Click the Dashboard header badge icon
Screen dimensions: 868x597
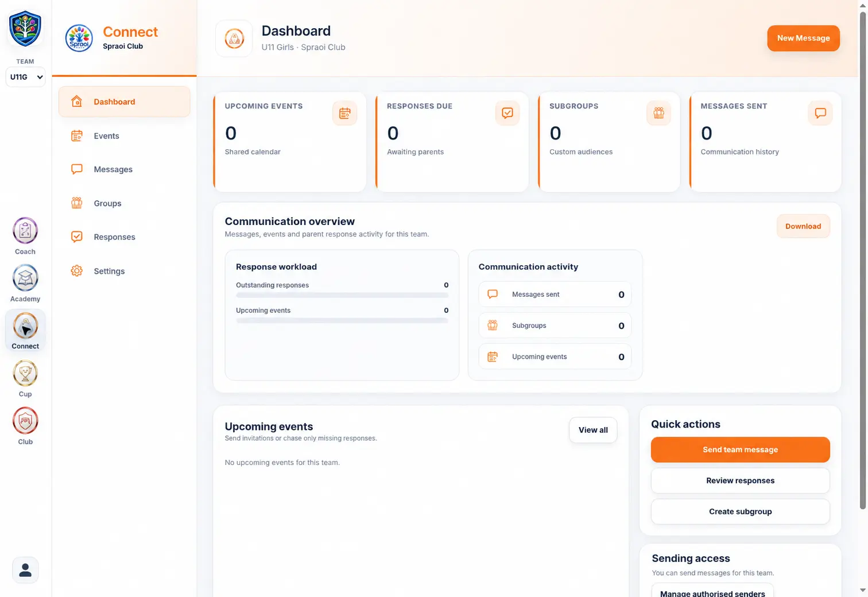[234, 38]
